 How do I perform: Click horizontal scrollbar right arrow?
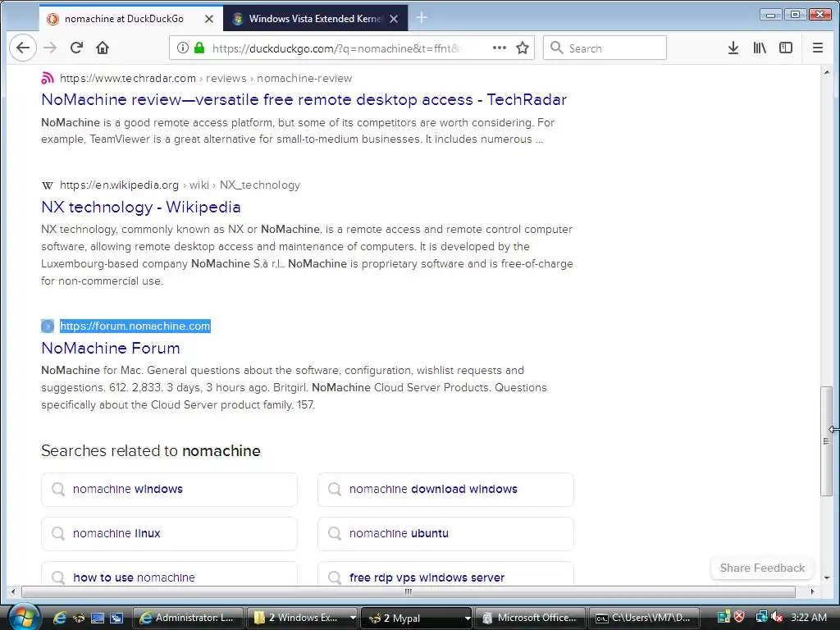812,592
